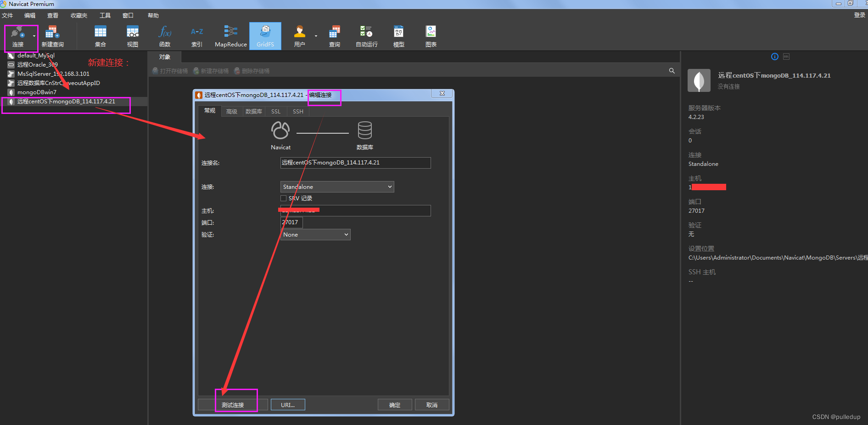The width and height of the screenshot is (868, 425).
Task: Click the DDL icon beside the info icon
Action: tap(786, 57)
